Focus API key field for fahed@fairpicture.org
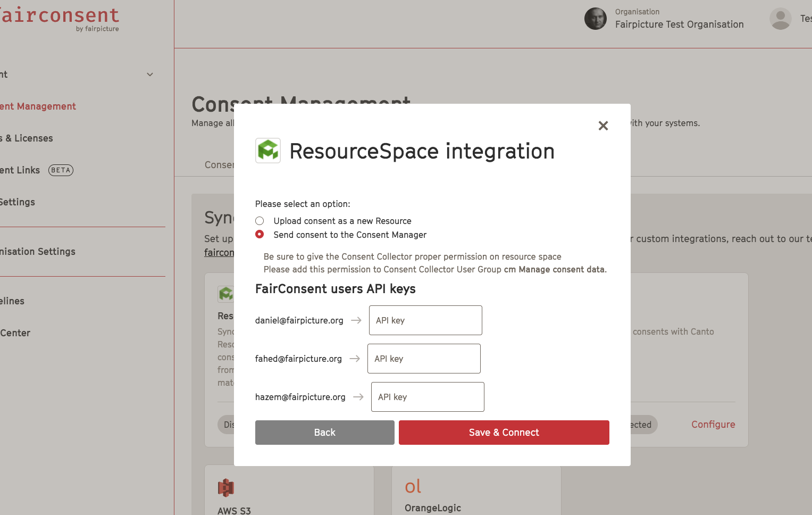The height and width of the screenshot is (515, 812). point(424,359)
